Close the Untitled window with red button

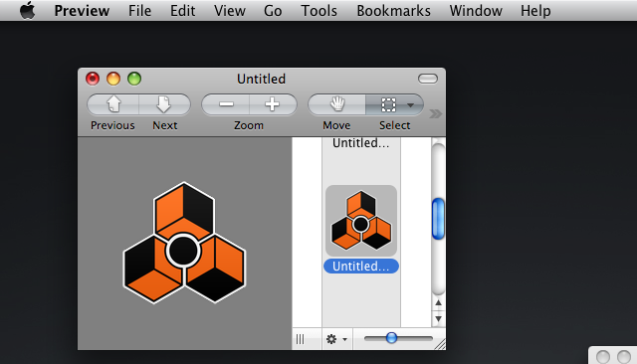coord(93,79)
